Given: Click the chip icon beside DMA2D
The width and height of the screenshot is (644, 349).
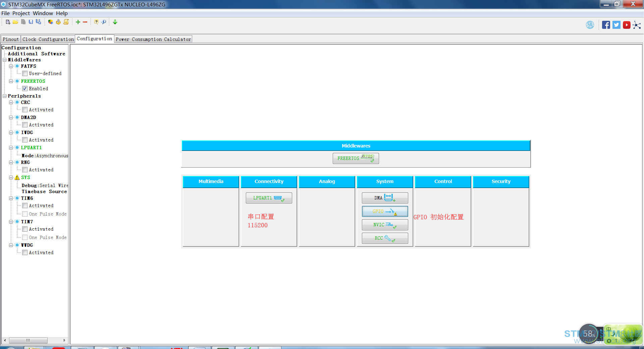Looking at the screenshot, I should 17,117.
